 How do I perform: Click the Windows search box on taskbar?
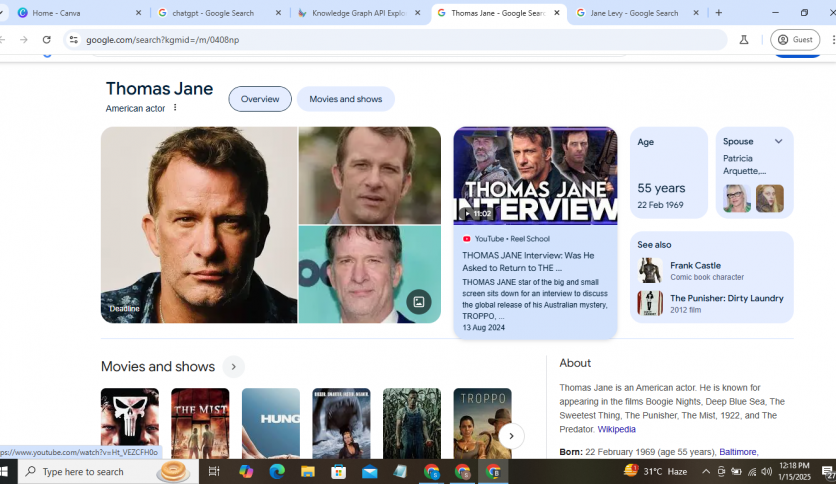tap(109, 472)
